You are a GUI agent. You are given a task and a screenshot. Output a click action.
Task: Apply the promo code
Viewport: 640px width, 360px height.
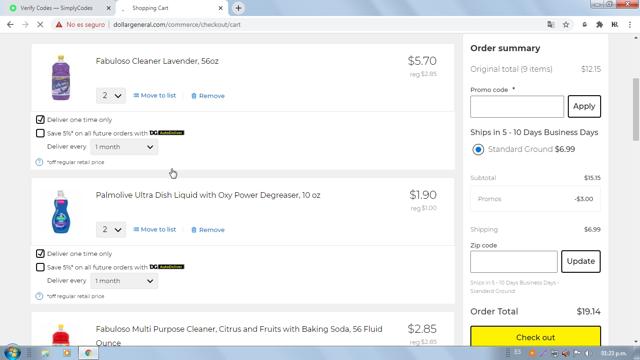click(x=584, y=107)
